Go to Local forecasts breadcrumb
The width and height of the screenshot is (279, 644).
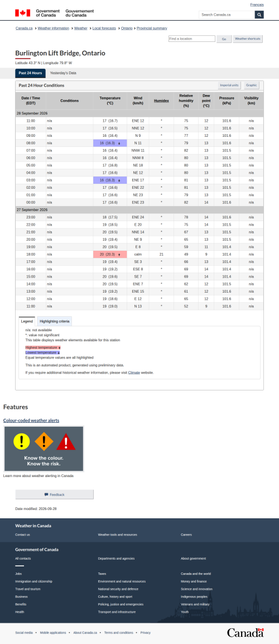[104, 28]
